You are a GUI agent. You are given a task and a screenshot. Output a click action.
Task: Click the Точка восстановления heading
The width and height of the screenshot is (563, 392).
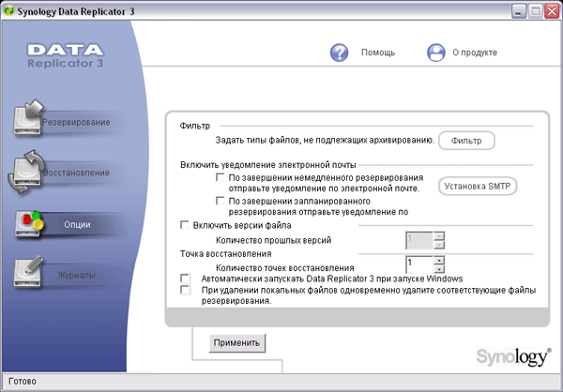pyautogui.click(x=226, y=254)
